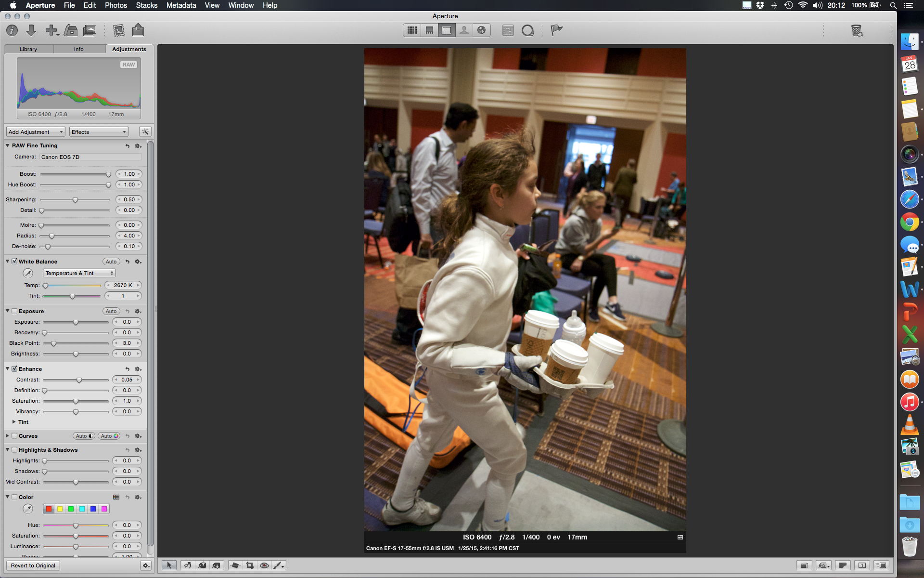The width and height of the screenshot is (924, 578).
Task: Click Revert to Original button
Action: (33, 565)
